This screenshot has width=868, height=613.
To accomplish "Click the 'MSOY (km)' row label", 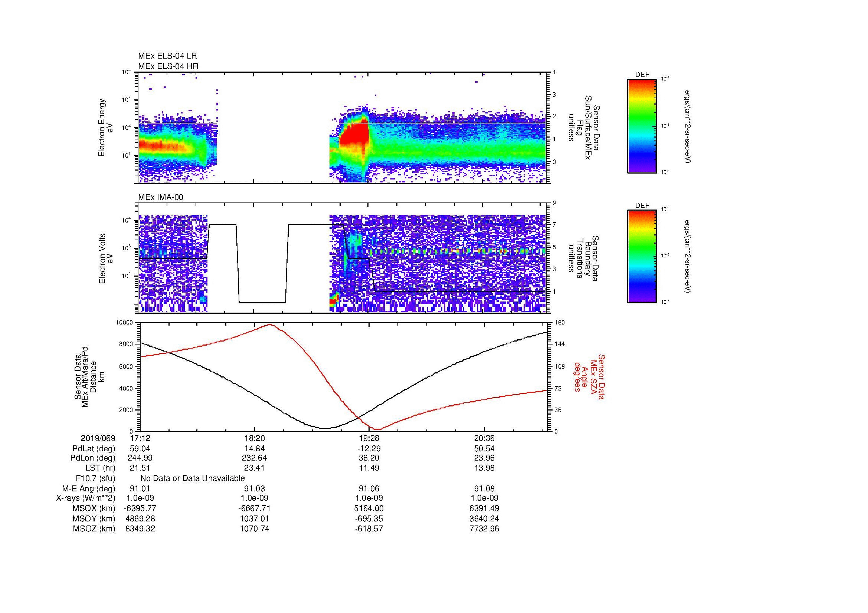I will [94, 518].
